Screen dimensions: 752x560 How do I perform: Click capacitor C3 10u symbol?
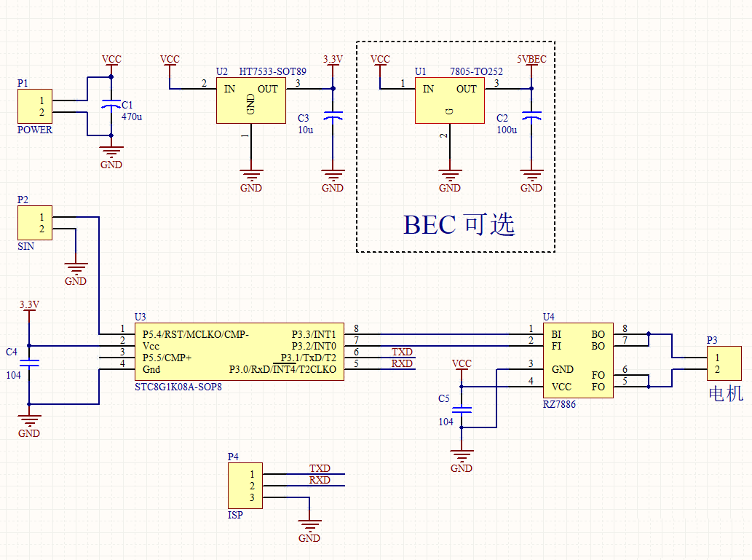333,117
